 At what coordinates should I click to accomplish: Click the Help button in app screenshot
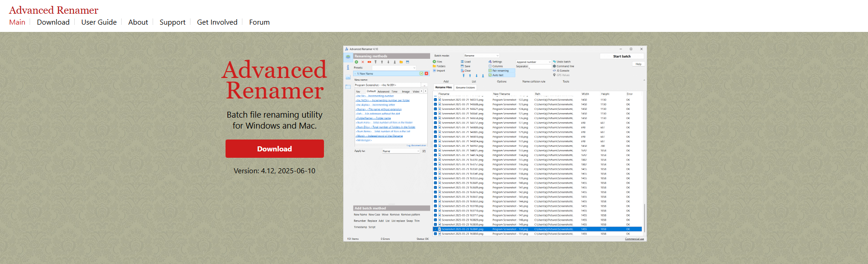point(638,64)
